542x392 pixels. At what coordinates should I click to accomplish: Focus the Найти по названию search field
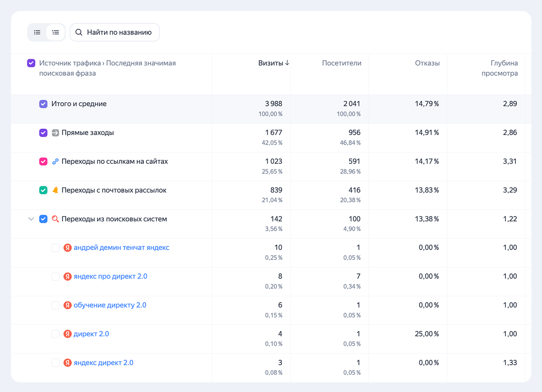[x=115, y=32]
